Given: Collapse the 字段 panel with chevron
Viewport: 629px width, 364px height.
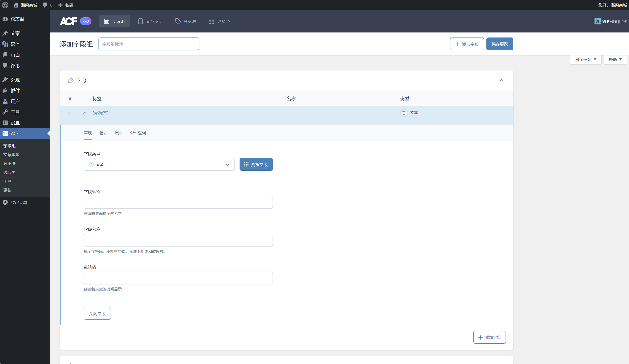Looking at the screenshot, I should (x=502, y=80).
